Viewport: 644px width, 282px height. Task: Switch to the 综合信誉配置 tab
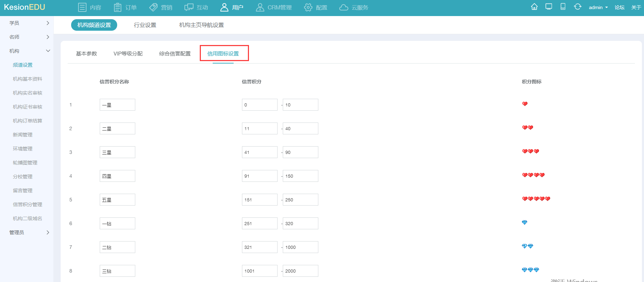coord(175,54)
